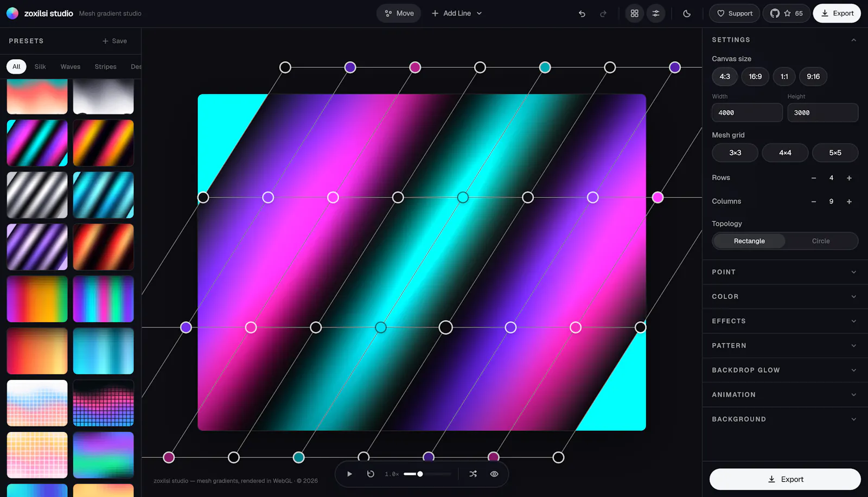
Task: Select the teal point in top row
Action: tap(545, 67)
